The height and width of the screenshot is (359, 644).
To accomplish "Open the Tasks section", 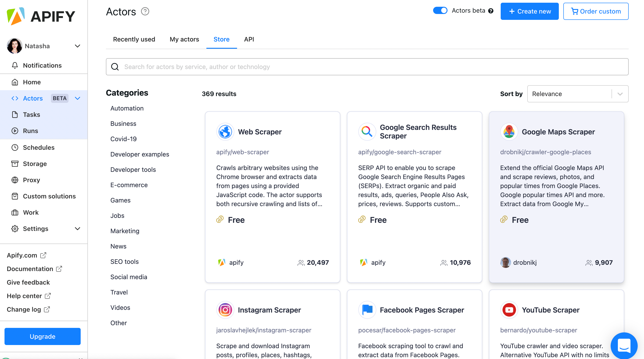I will point(32,114).
